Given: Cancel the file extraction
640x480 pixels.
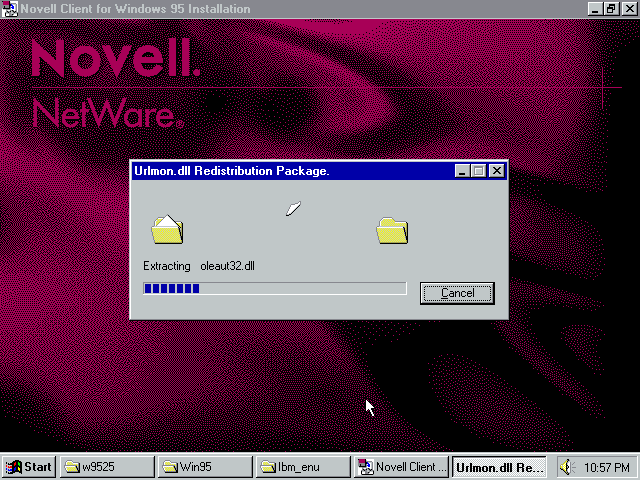Looking at the screenshot, I should (457, 293).
